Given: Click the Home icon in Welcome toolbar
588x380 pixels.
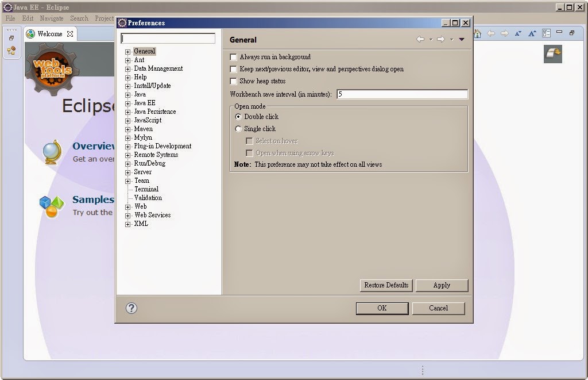Looking at the screenshot, I should point(477,34).
